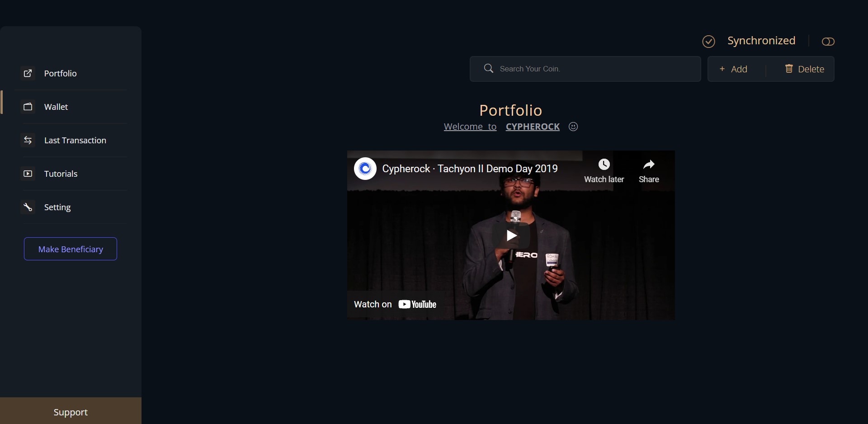Click the Delete button label
Screen dimensions: 868x424
(811, 69)
